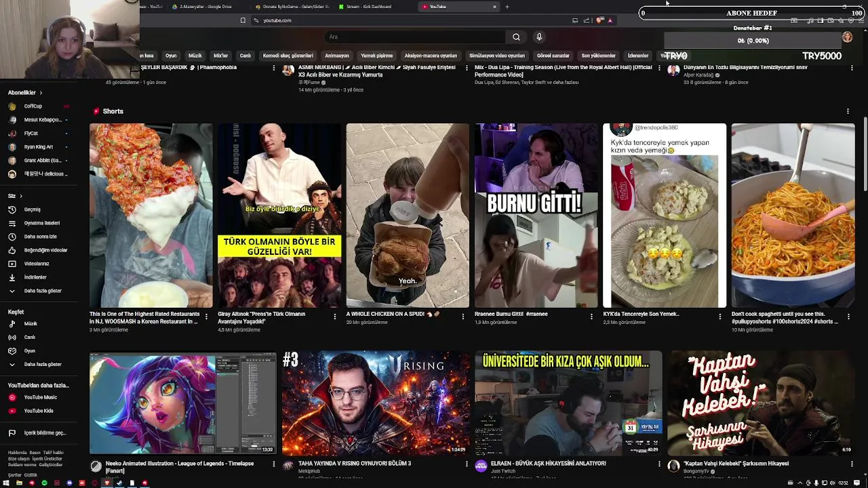Open menu for KYK'da Tencereyle short
868x488 pixels.
(720, 317)
